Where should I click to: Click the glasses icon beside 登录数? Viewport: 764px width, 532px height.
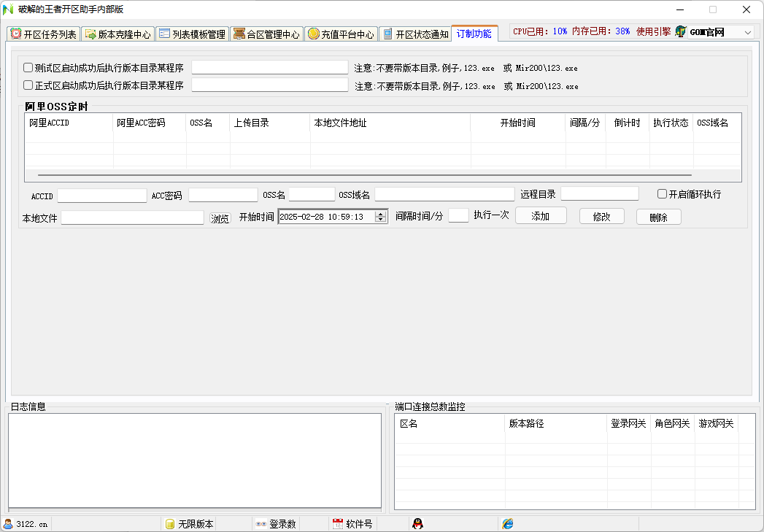261,524
